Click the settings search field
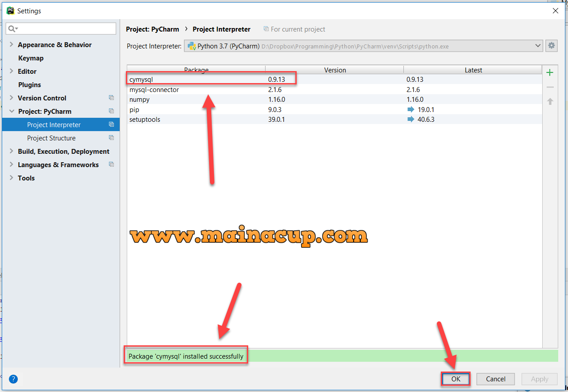The height and width of the screenshot is (392, 568). (x=61, y=28)
